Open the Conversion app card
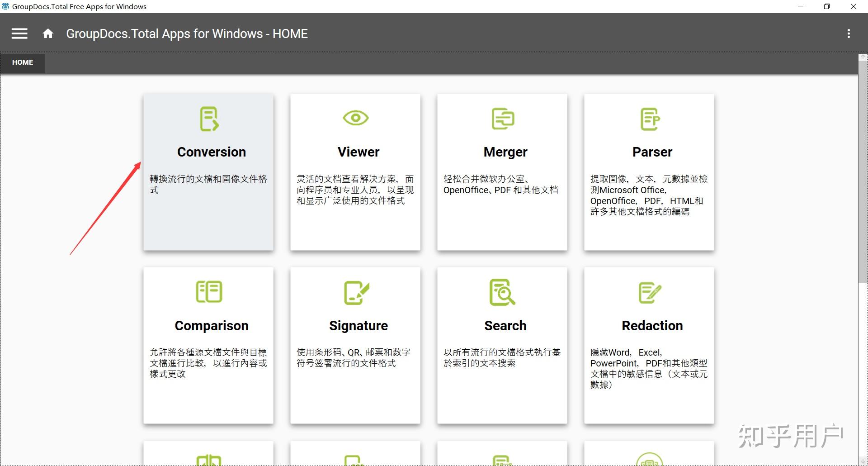Image resolution: width=868 pixels, height=466 pixels. click(x=208, y=172)
